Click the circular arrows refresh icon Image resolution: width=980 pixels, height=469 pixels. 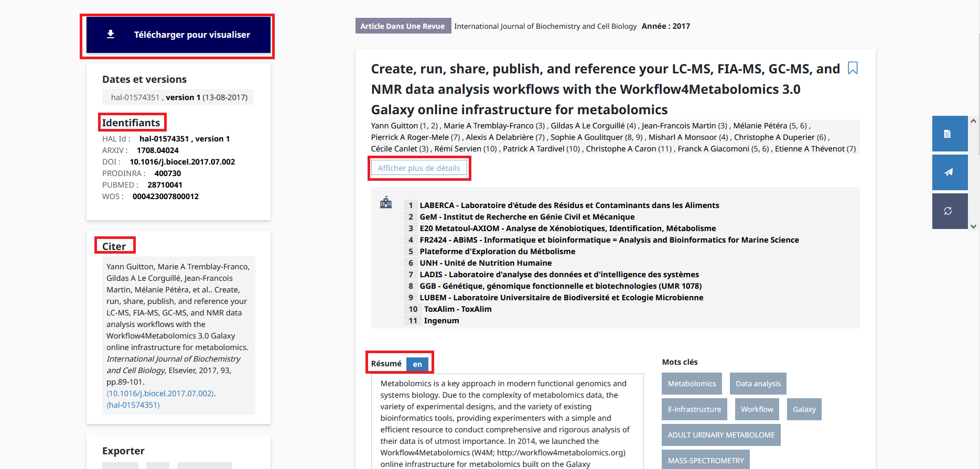948,211
